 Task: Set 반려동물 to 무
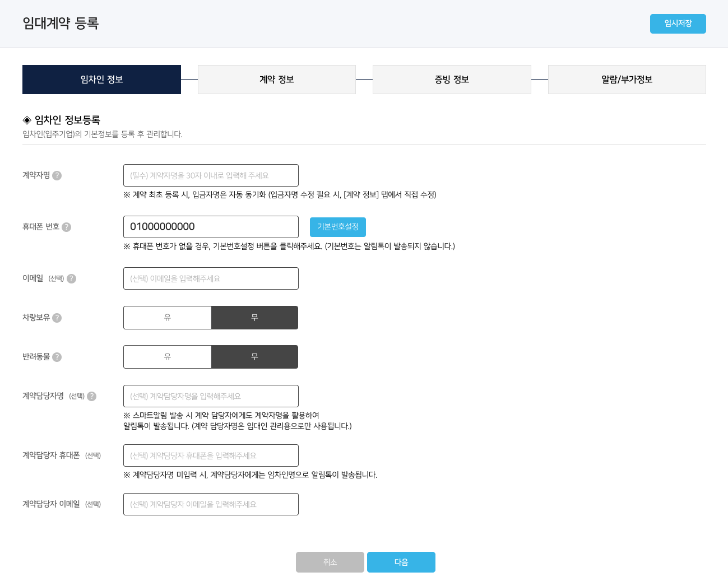[x=254, y=357]
